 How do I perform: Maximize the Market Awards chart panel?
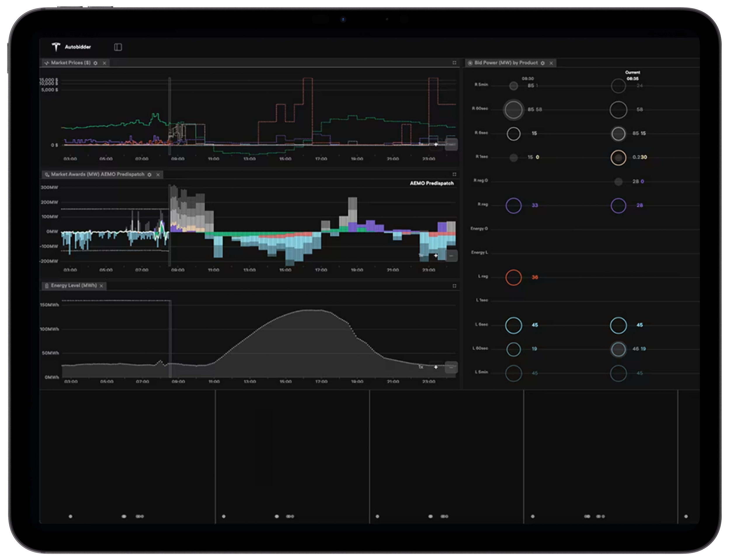point(454,174)
